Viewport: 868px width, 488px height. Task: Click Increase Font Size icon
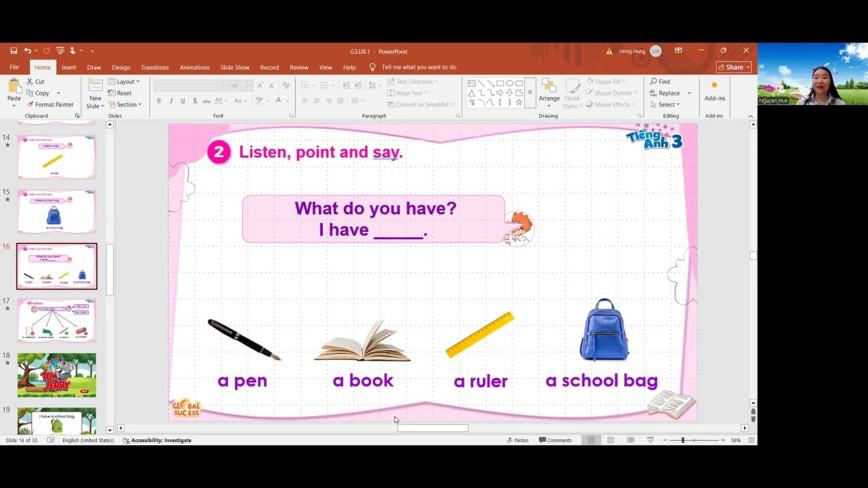(x=260, y=85)
